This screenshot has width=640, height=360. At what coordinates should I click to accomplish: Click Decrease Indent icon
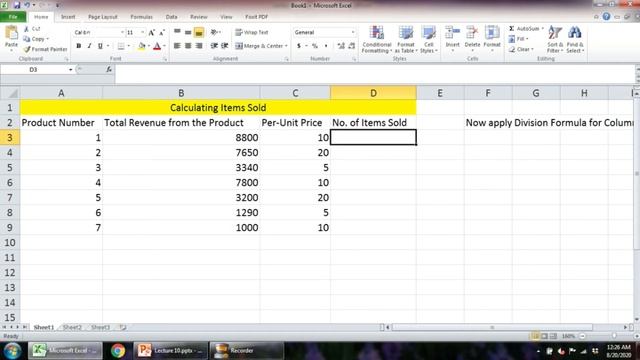pyautogui.click(x=213, y=46)
